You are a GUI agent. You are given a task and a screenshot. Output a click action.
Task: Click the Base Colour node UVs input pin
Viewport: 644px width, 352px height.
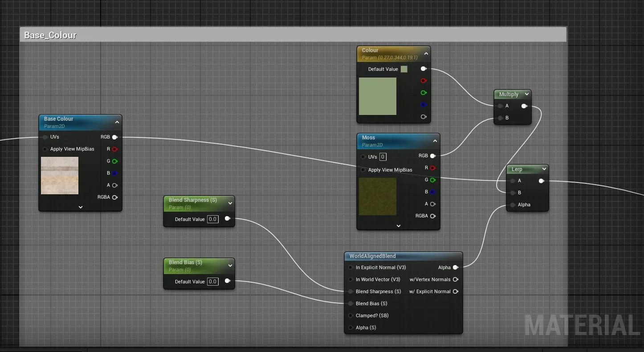(x=45, y=137)
